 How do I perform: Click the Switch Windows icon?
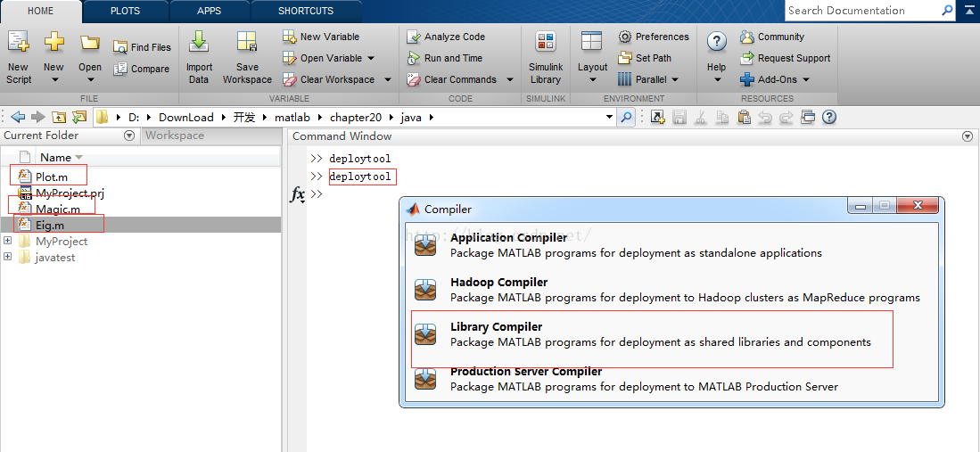(x=808, y=117)
